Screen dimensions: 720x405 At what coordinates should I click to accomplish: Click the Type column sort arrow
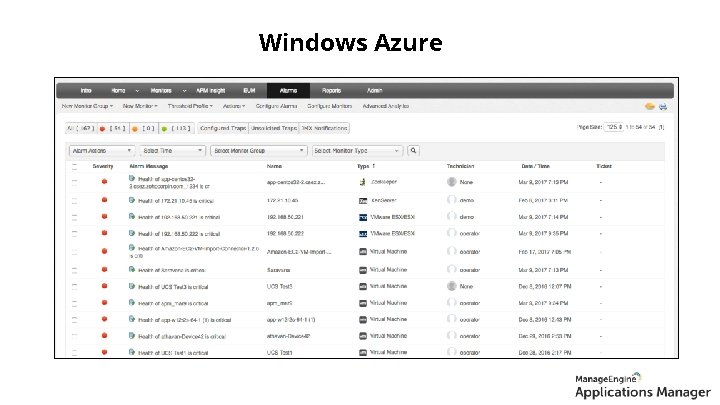tap(374, 166)
